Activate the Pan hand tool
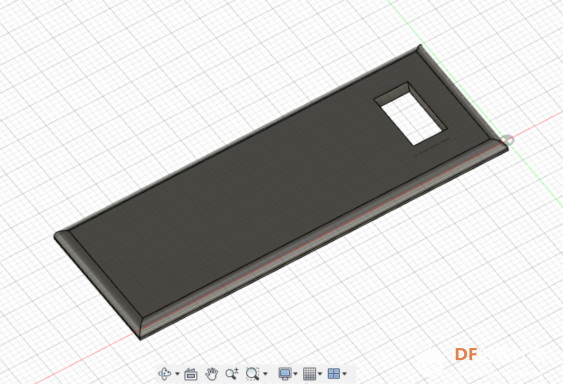This screenshot has height=384, width=563. pos(211,374)
